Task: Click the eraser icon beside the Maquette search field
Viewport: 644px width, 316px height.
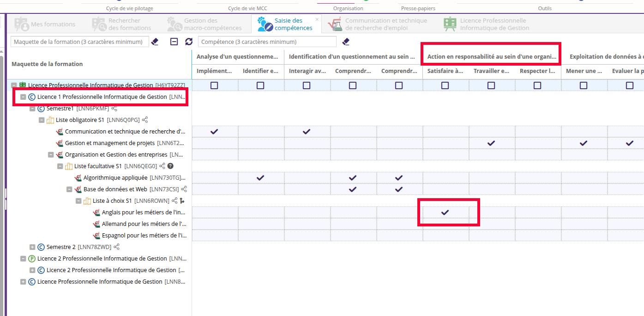Action: coord(155,42)
